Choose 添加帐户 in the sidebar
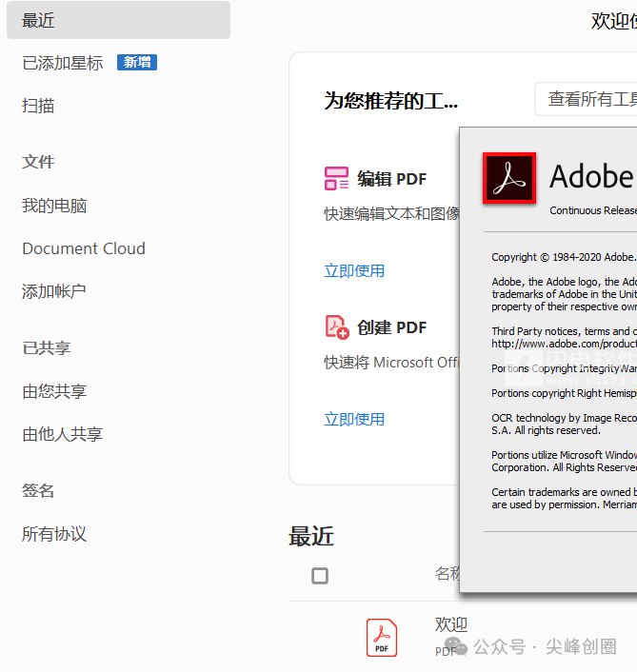This screenshot has width=637, height=672. pos(54,291)
